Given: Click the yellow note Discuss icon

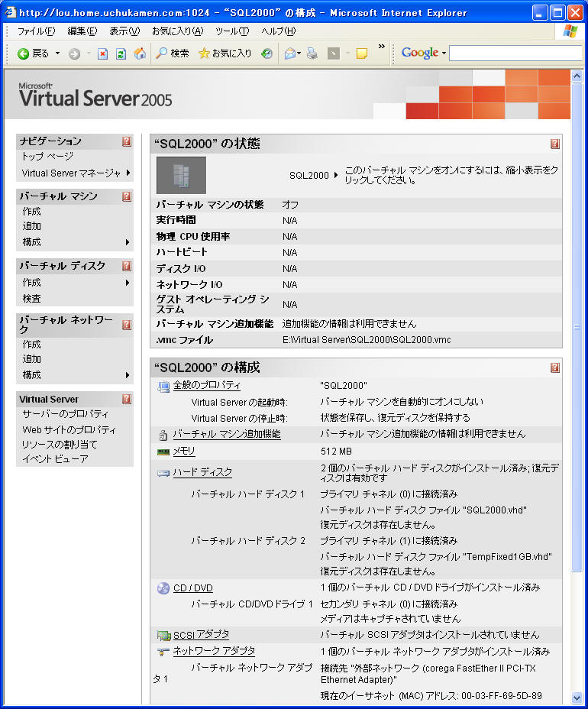Looking at the screenshot, I should click(x=361, y=53).
